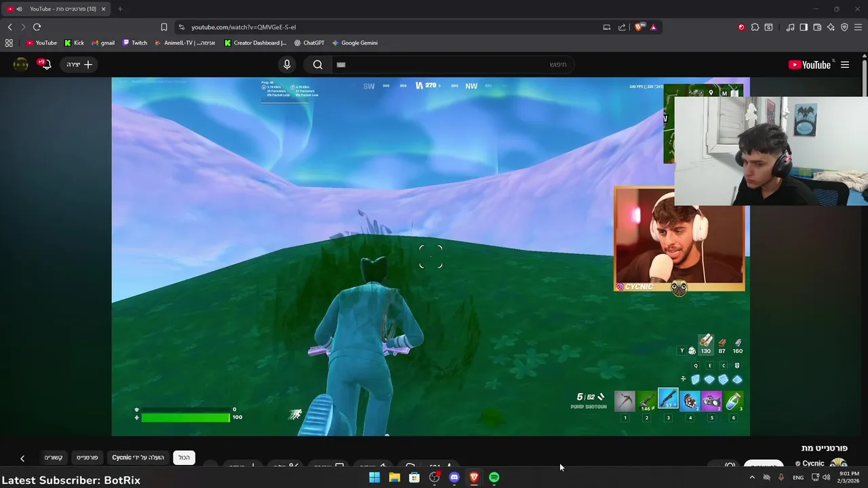This screenshot has height=488, width=868.
Task: Toggle the browser sidebar panel icon
Action: pos(804,27)
